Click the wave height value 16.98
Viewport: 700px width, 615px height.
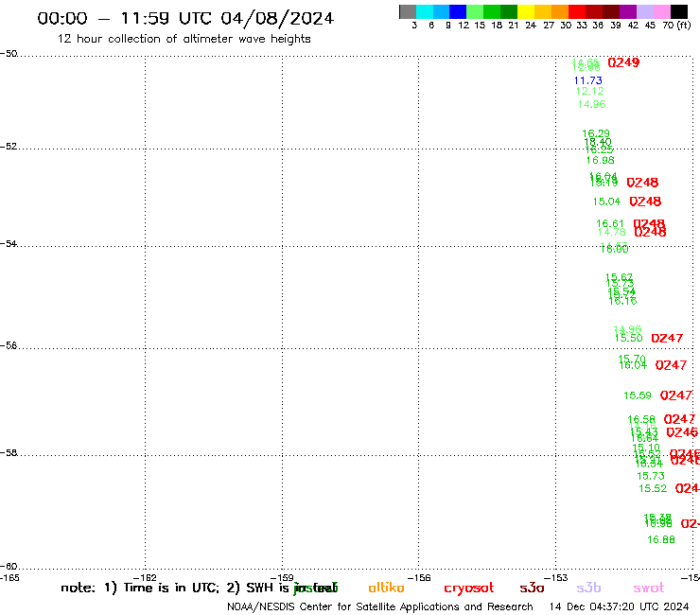point(600,160)
